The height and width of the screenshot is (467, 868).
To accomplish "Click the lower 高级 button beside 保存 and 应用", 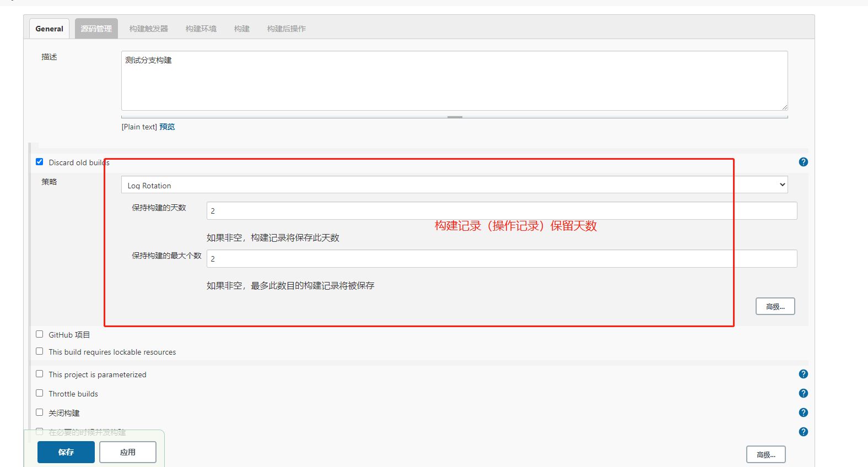I will coord(765,454).
